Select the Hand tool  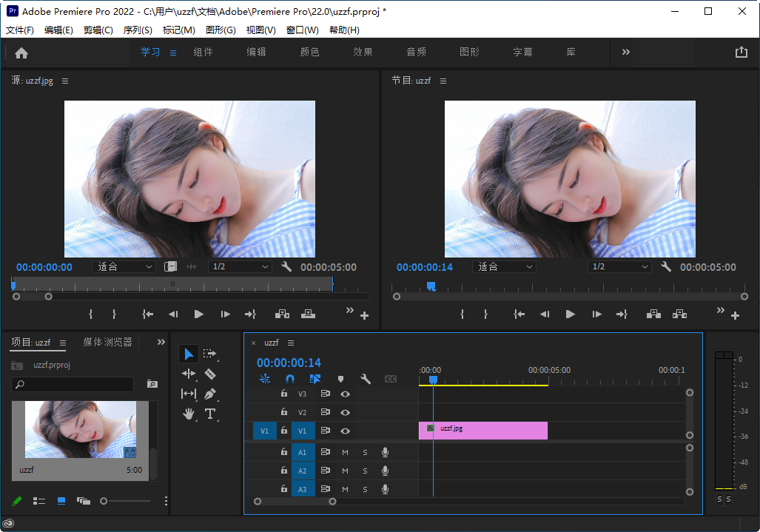[x=189, y=414]
